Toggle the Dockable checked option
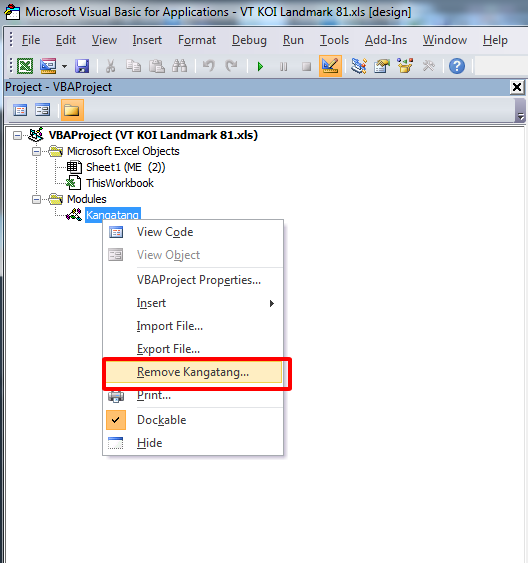This screenshot has height=563, width=528. [x=193, y=420]
